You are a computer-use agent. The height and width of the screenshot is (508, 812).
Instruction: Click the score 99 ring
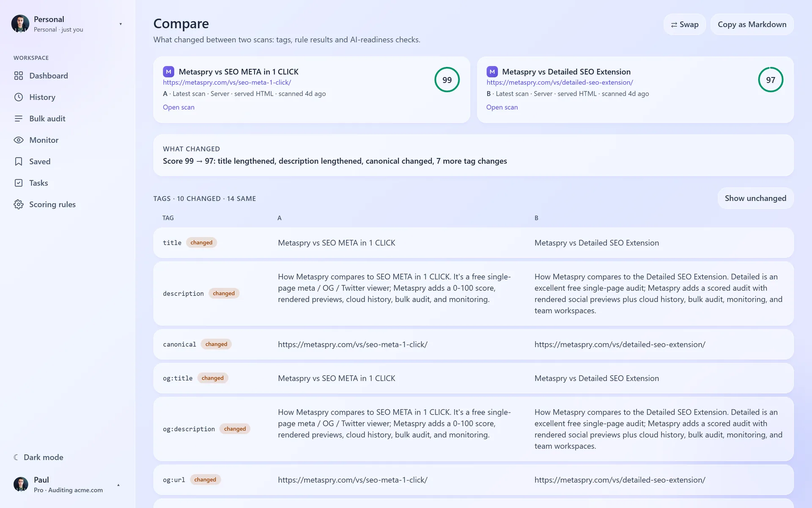coord(447,80)
